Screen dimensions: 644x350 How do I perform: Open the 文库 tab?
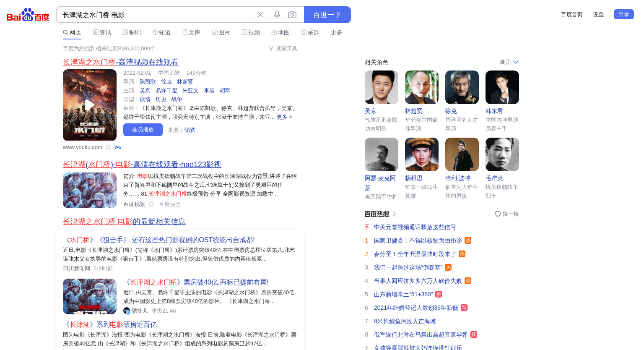pos(191,32)
